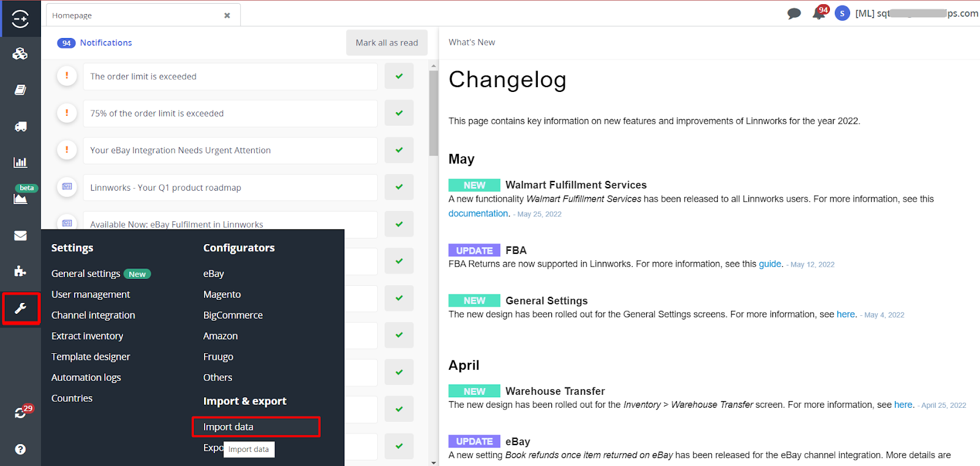Open Extract inventory menu item
980x466 pixels.
(87, 336)
